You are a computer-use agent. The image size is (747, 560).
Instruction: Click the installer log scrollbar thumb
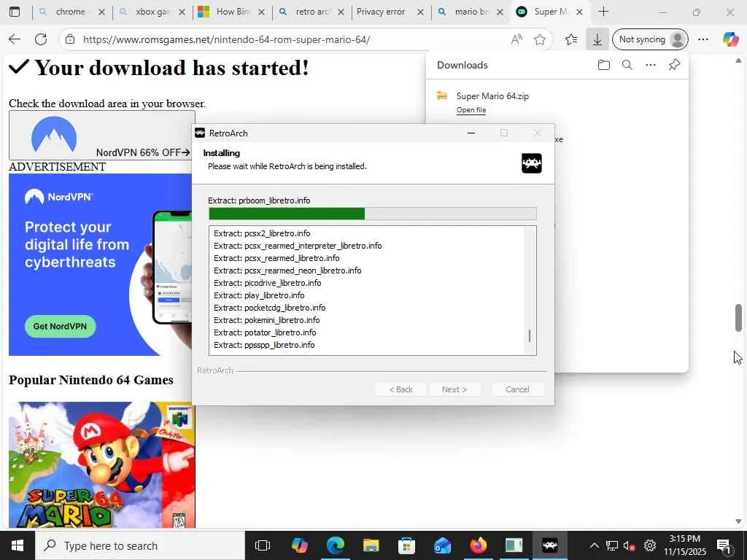point(530,335)
